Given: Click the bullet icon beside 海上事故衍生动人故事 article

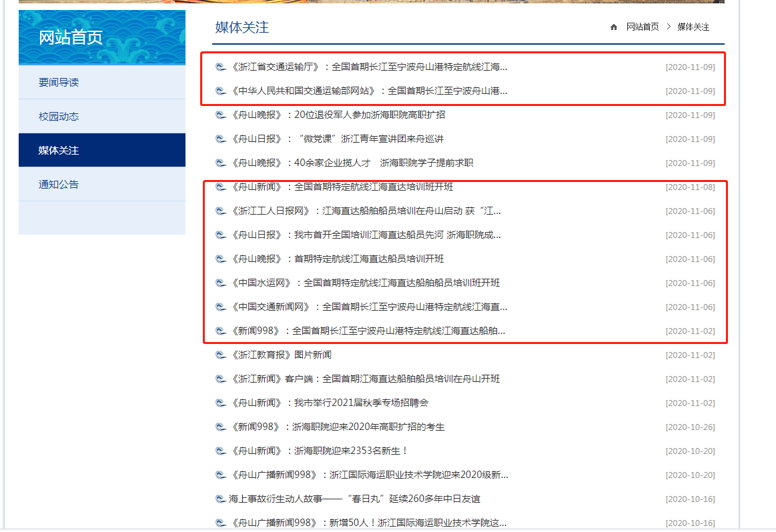Looking at the screenshot, I should [x=220, y=499].
